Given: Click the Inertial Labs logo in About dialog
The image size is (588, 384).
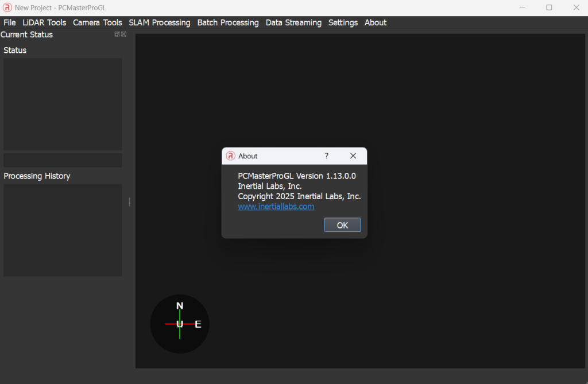Looking at the screenshot, I should click(231, 156).
